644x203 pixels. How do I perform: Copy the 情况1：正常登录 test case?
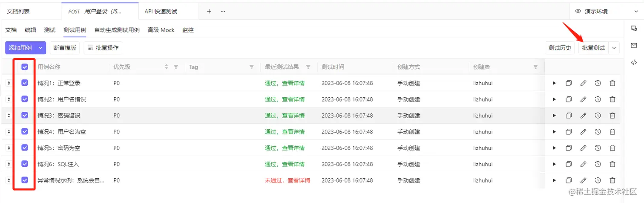click(x=569, y=83)
